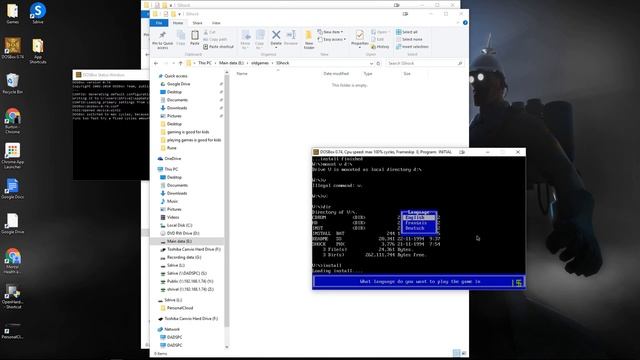640x360 pixels.
Task: Click the Explorer Back arrow
Action: (x=156, y=63)
